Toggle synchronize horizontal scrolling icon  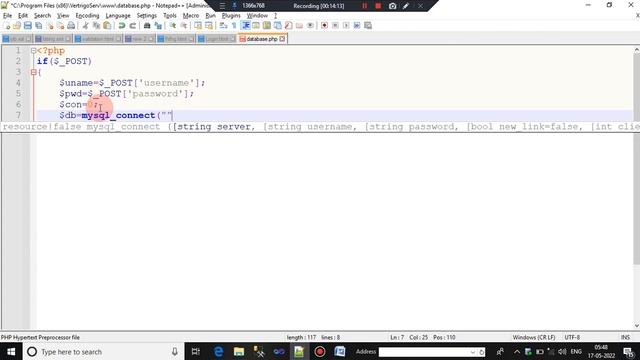coord(209,25)
